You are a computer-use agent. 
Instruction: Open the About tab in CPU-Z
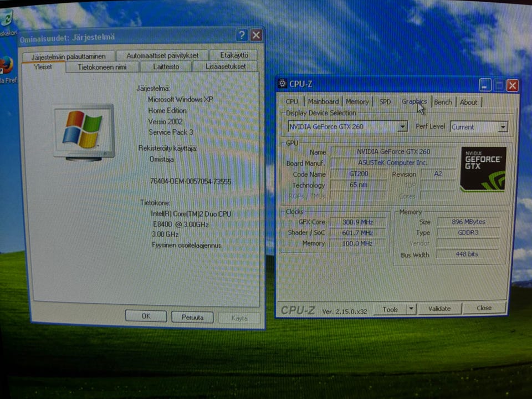tap(468, 102)
